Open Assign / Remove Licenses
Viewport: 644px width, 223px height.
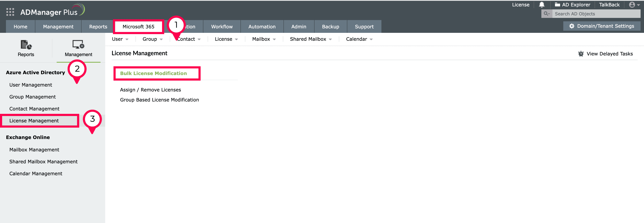click(x=150, y=90)
